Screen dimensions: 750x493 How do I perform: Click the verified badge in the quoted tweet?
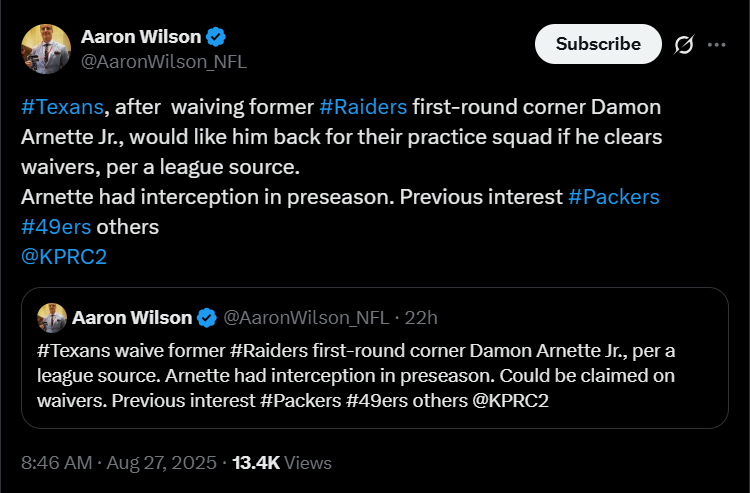207,318
